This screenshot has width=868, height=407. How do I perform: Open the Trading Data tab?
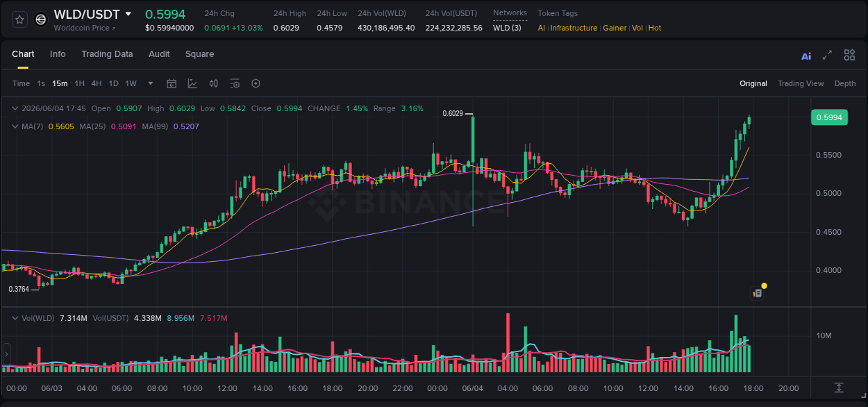click(107, 54)
